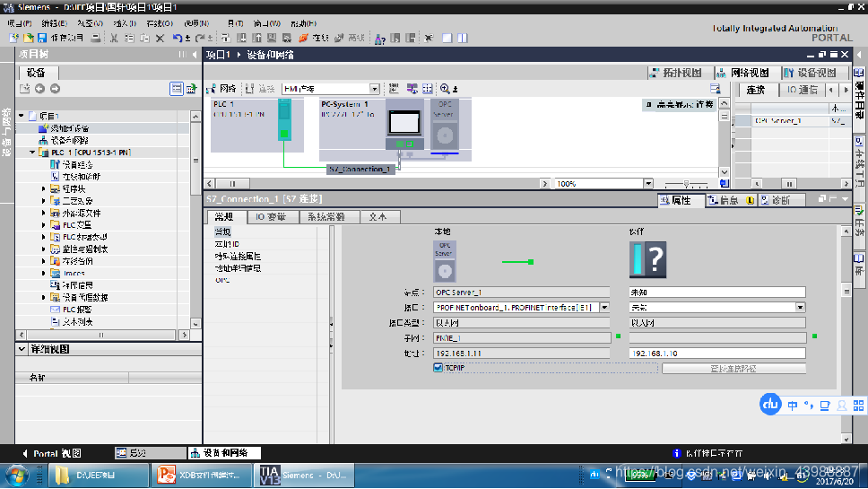Click the accessible devices icon
868x489 pixels.
tap(380, 39)
